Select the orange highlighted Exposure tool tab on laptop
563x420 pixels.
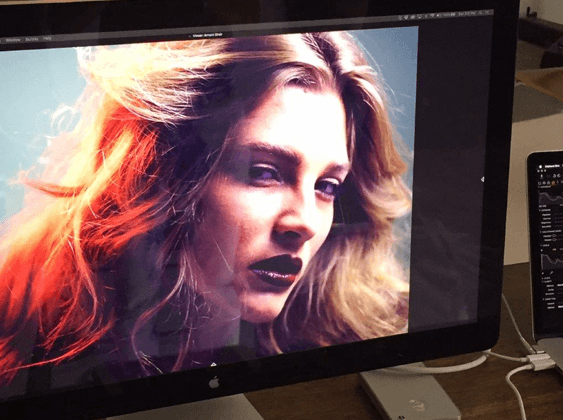point(554,182)
